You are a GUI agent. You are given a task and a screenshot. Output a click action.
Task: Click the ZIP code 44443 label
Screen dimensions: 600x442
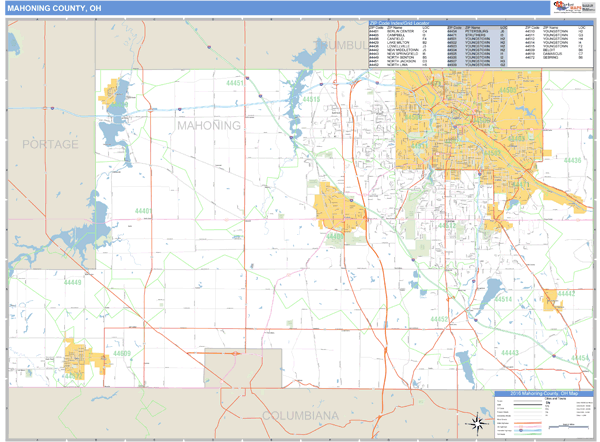coord(510,353)
